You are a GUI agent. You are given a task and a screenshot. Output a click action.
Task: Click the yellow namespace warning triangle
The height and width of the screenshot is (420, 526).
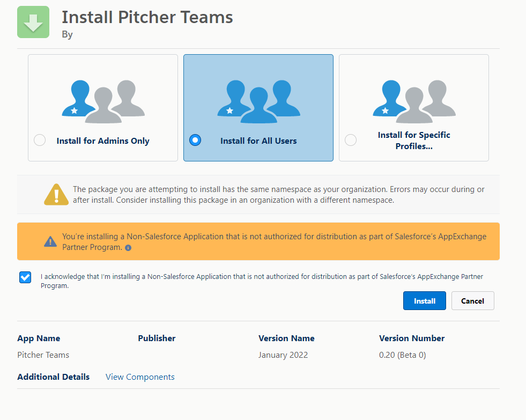click(x=55, y=195)
